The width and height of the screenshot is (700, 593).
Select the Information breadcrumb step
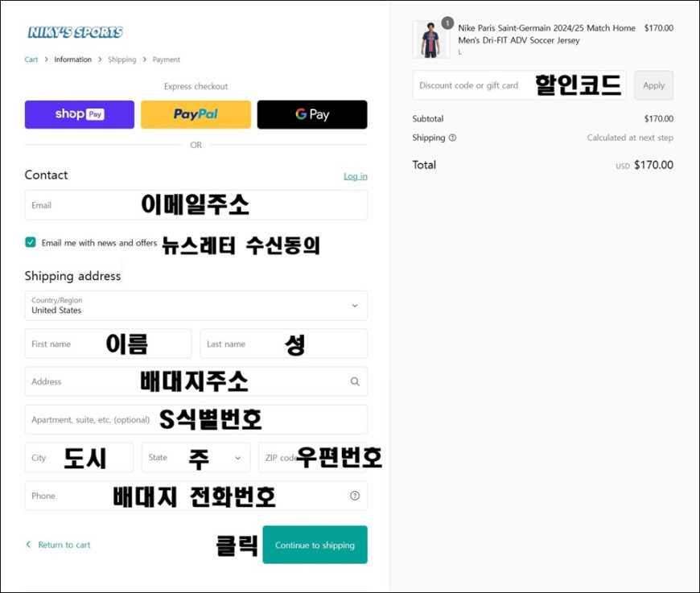(72, 60)
